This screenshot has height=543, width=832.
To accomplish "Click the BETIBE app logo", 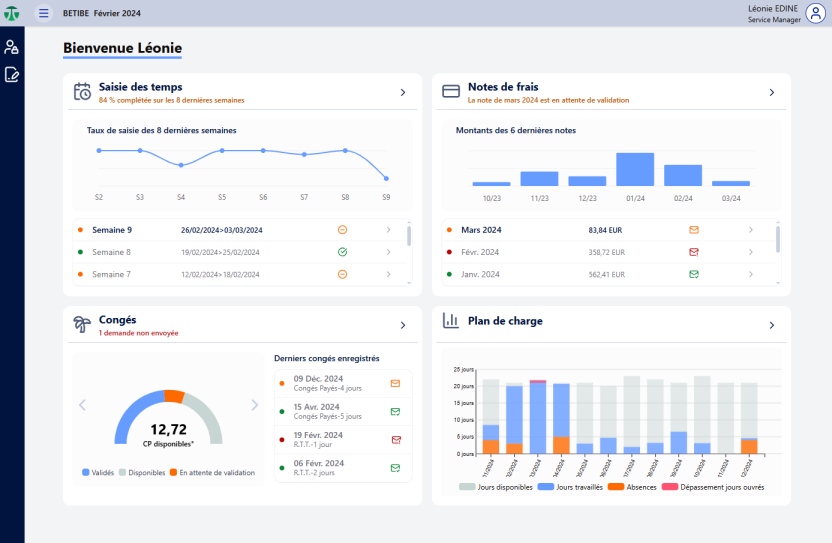I will (12, 13).
